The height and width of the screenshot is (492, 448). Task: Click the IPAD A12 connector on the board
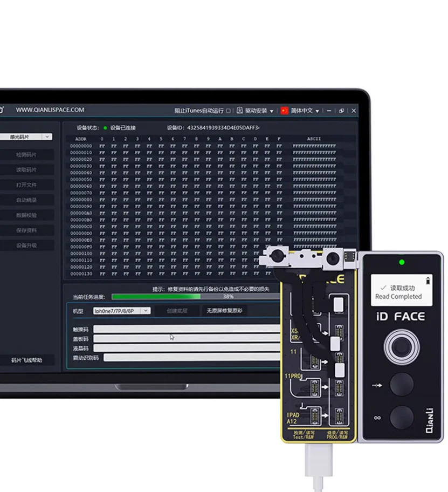[x=314, y=415]
